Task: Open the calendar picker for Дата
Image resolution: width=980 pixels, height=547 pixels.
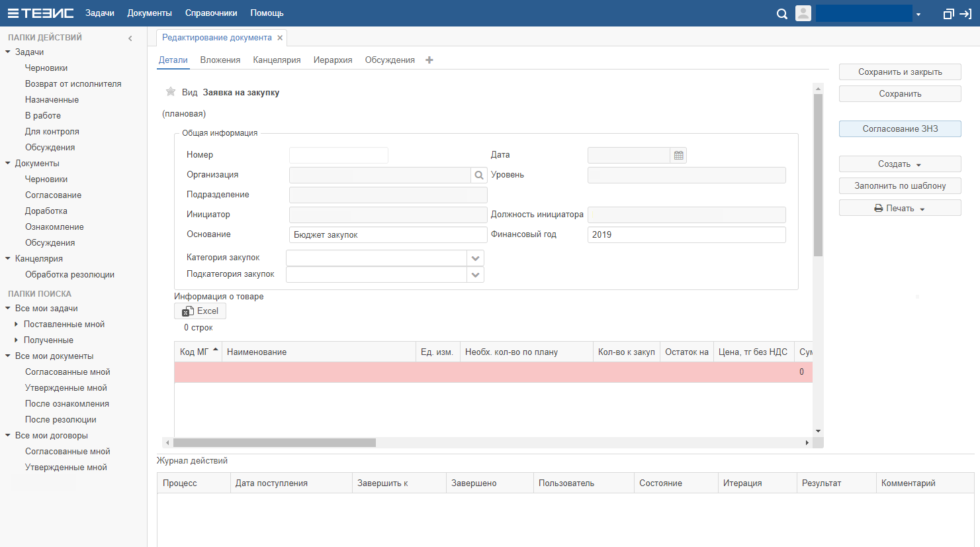Action: (x=678, y=155)
